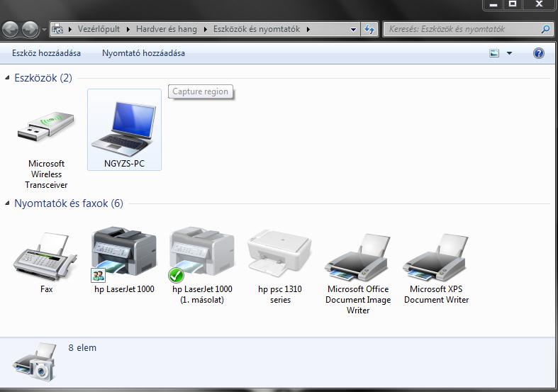The width and height of the screenshot is (558, 392).
Task: Click the green checkmark default printer badge
Action: [x=176, y=275]
